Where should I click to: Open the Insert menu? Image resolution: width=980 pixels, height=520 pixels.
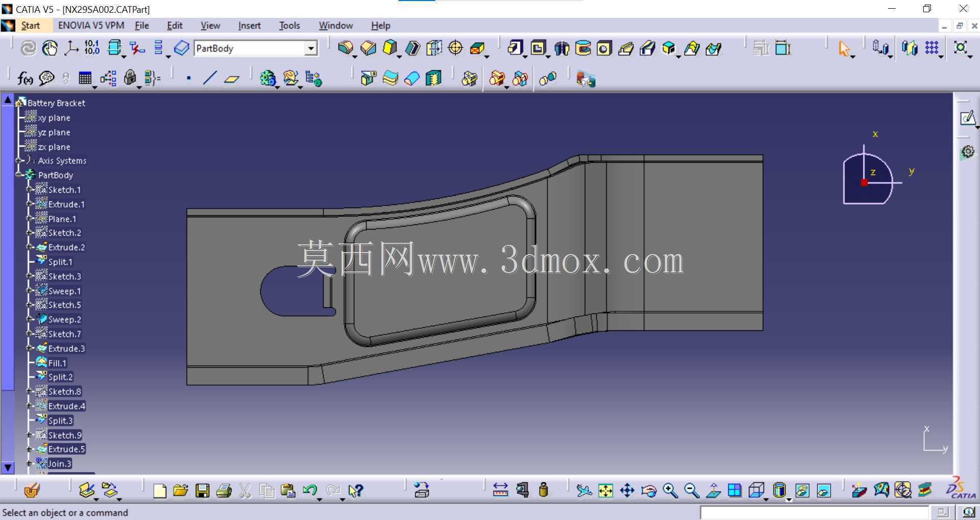[249, 26]
